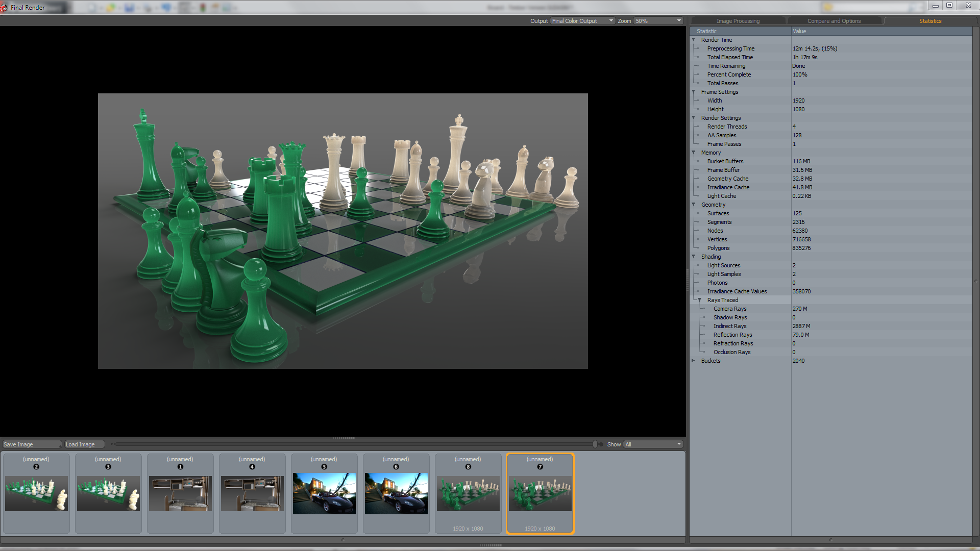Collapse the Memory statistics group

coord(694,153)
